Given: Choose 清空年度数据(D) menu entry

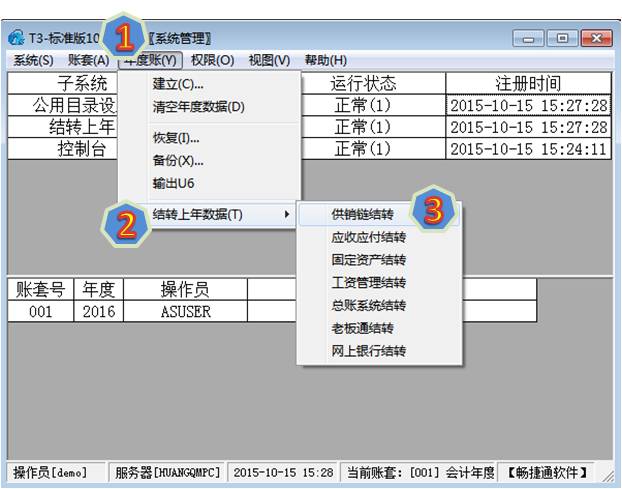Looking at the screenshot, I should [197, 107].
